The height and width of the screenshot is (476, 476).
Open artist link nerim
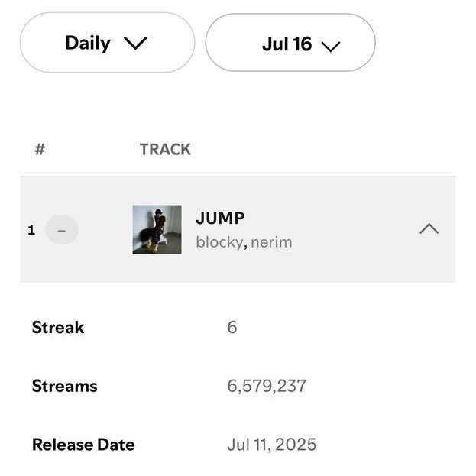click(x=272, y=243)
